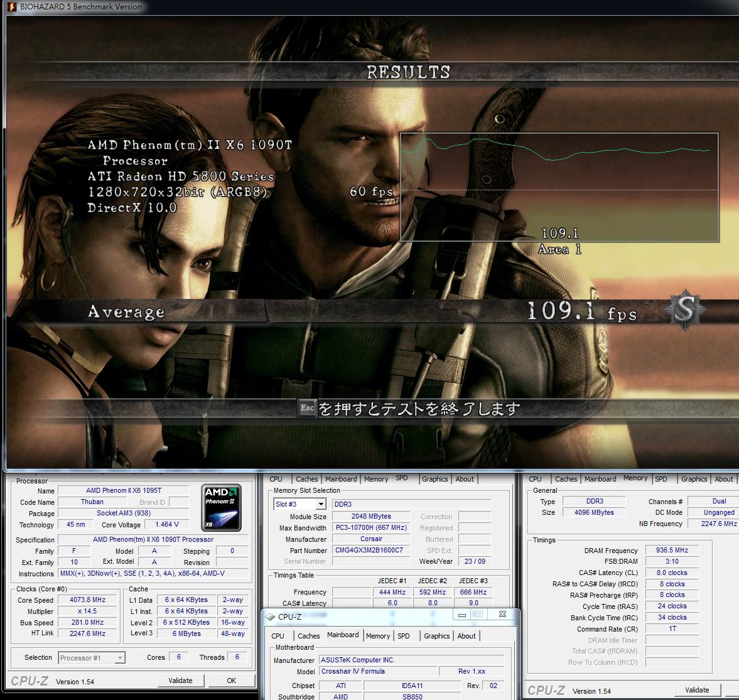The image size is (739, 700).
Task: Switch to the CPU tab in the SPD window
Action: [x=276, y=479]
